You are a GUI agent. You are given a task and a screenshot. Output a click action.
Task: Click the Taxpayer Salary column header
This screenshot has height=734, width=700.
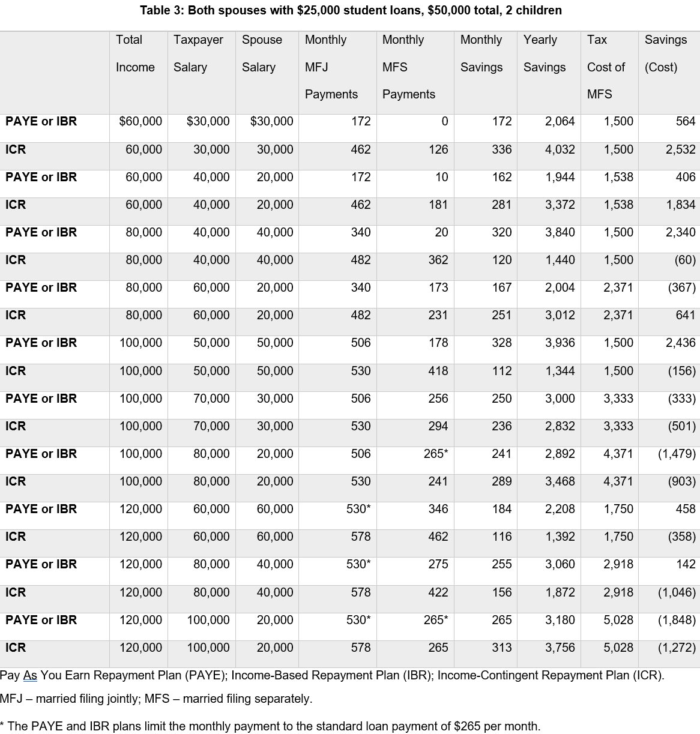click(198, 53)
